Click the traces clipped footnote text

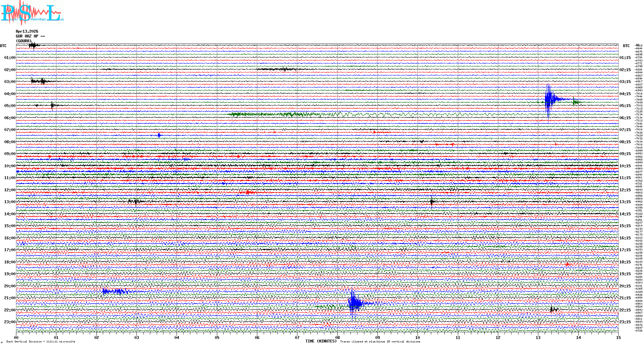[380, 342]
